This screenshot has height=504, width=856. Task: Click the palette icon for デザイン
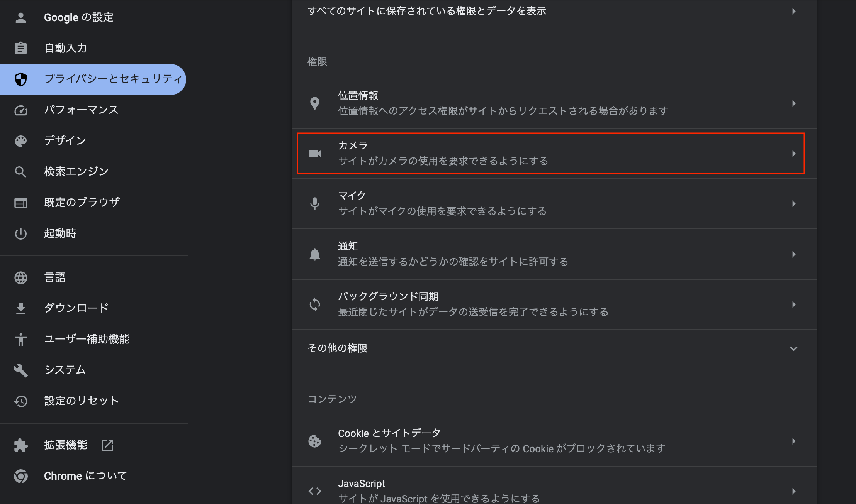pos(21,141)
